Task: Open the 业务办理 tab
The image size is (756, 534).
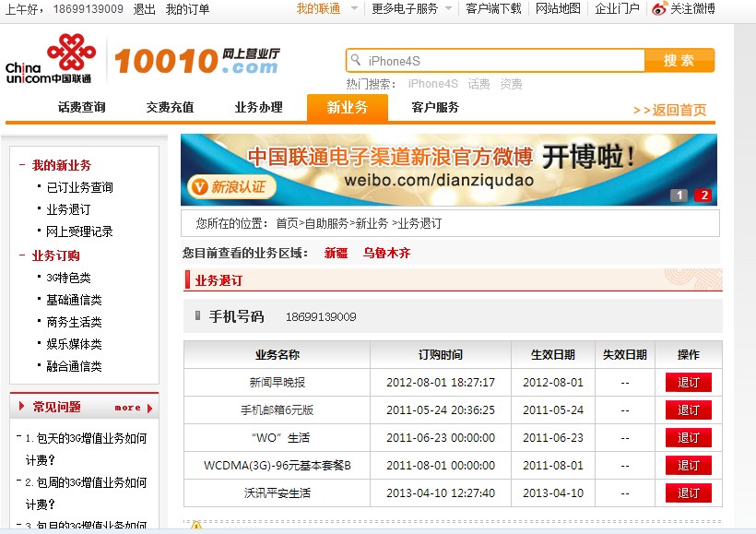Action: click(x=259, y=107)
